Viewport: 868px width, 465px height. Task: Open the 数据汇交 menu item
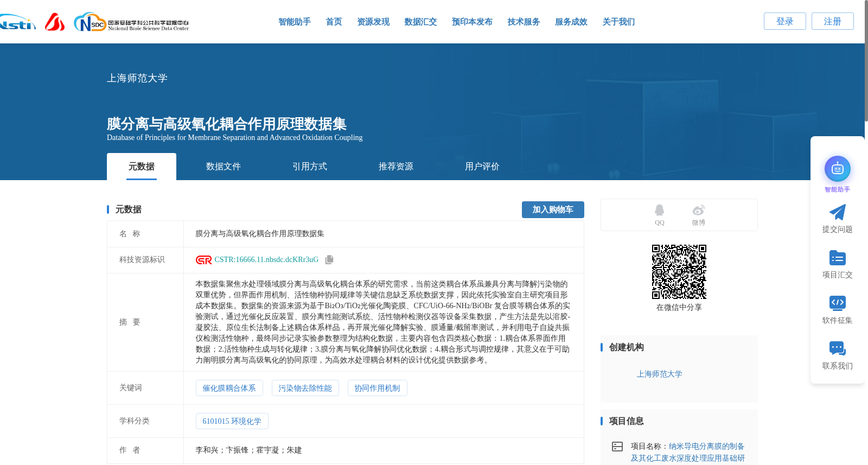pos(420,22)
